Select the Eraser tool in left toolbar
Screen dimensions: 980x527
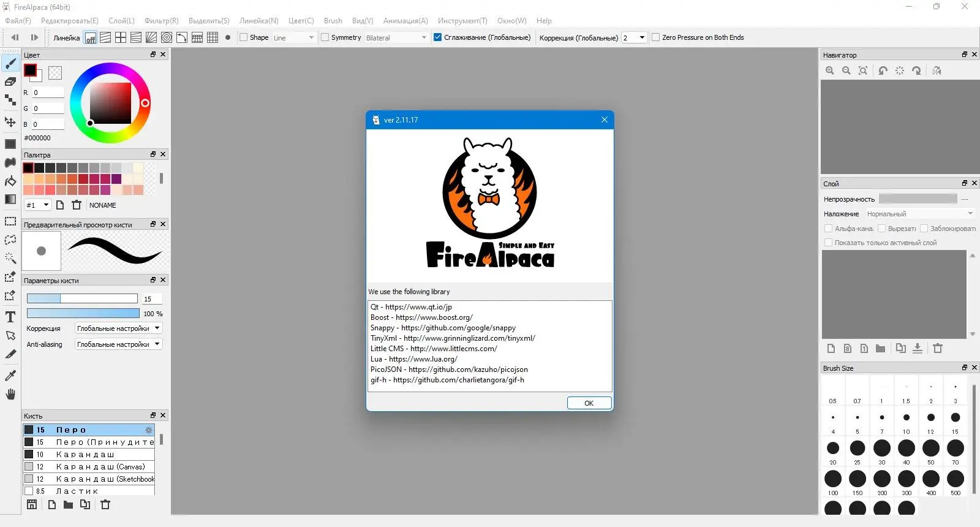pos(10,82)
